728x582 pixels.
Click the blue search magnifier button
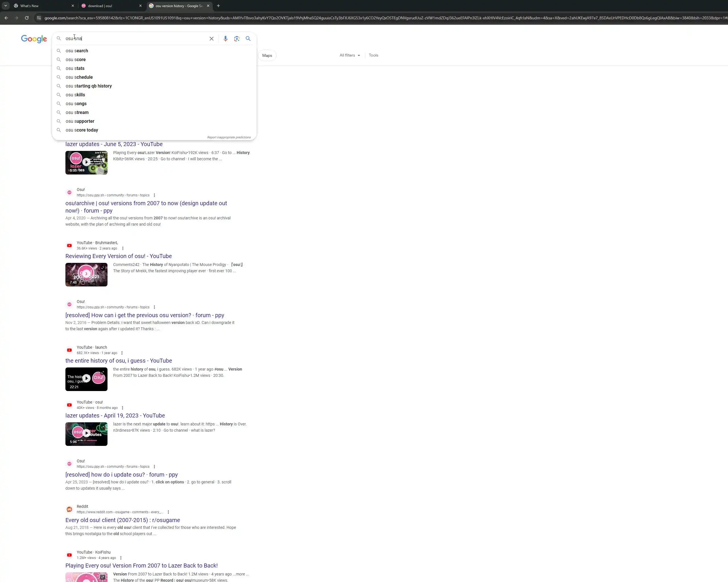click(248, 39)
